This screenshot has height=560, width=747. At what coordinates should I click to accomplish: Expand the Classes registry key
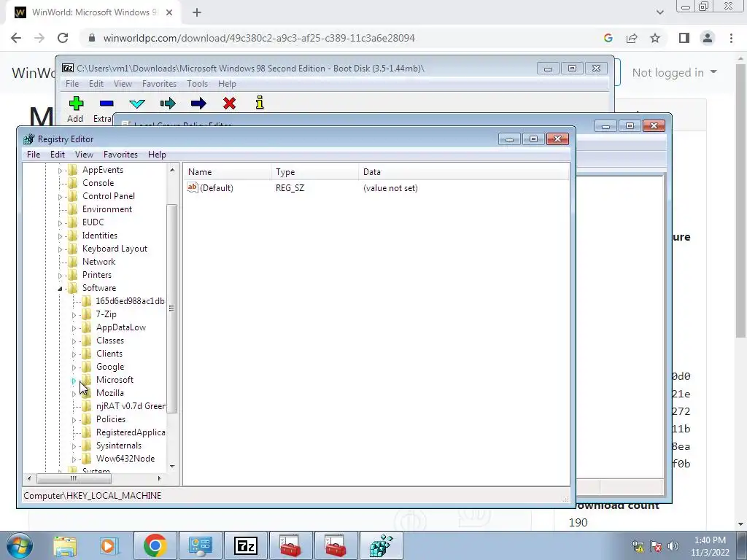click(x=74, y=341)
